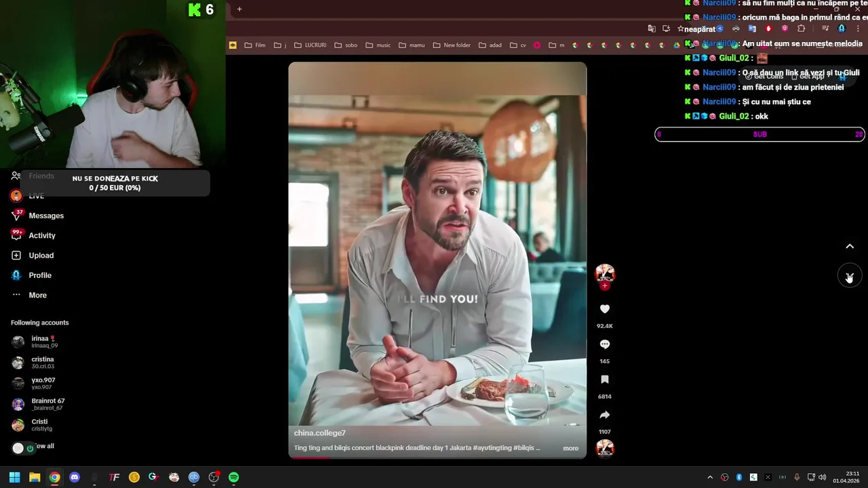The height and width of the screenshot is (488, 868).
Task: Click the Upload plus-square icon
Action: (16, 256)
